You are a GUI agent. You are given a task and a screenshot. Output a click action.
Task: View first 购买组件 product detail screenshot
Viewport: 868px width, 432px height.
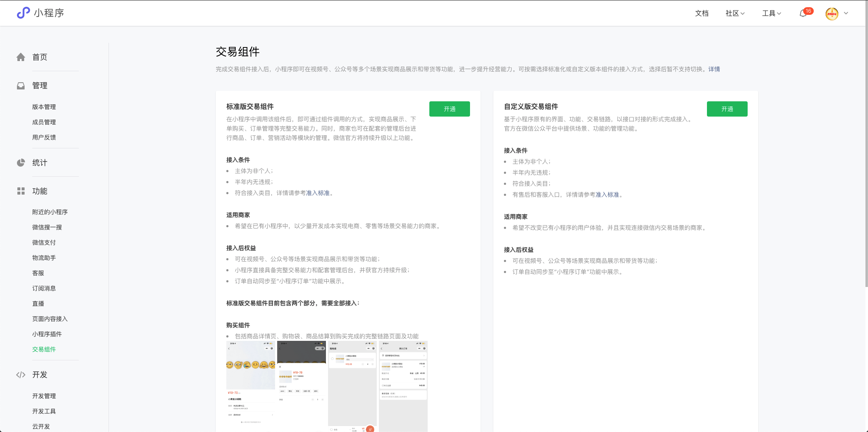click(251, 386)
